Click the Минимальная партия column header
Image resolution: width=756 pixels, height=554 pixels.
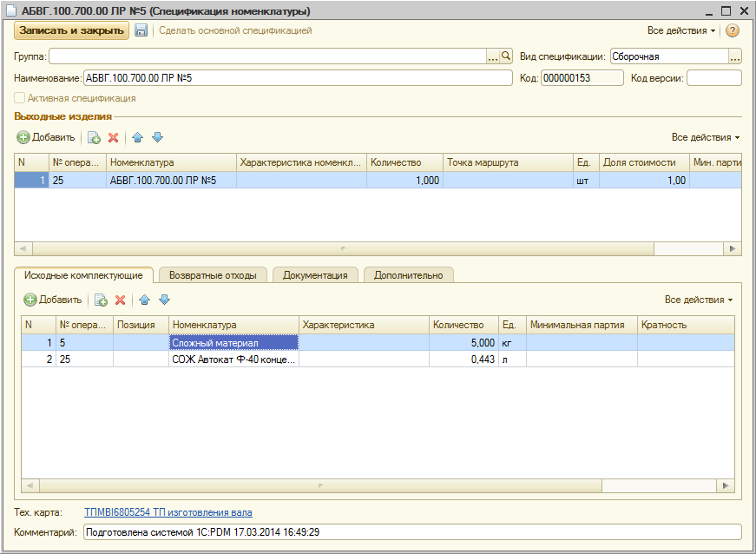tap(582, 325)
